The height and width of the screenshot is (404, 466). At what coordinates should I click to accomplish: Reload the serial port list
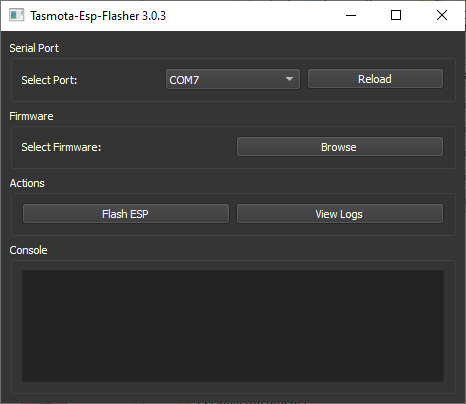click(x=375, y=79)
